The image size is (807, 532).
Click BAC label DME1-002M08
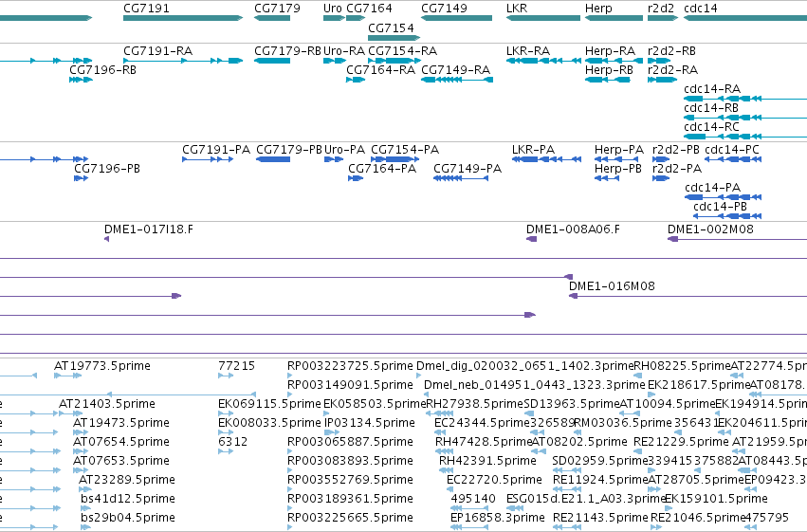coord(711,229)
